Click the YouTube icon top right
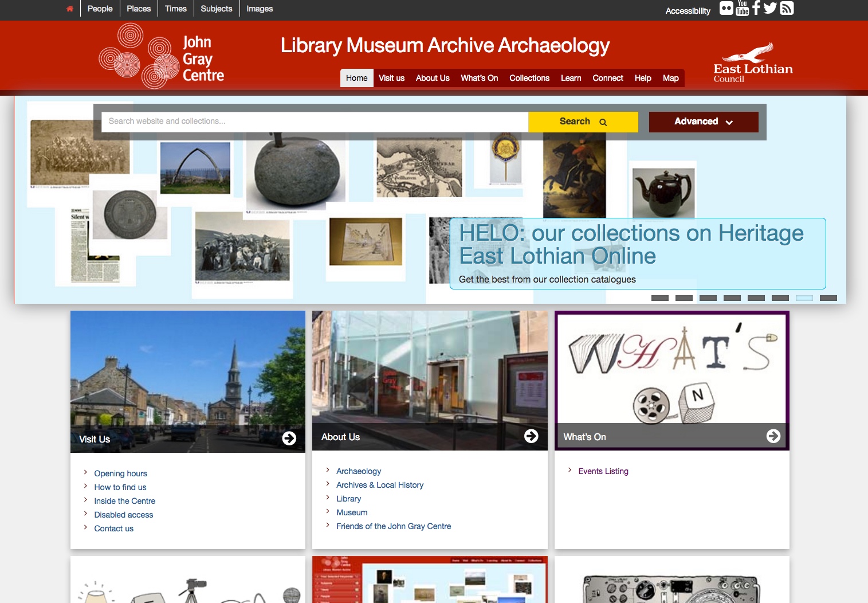The image size is (868, 603). click(x=741, y=8)
